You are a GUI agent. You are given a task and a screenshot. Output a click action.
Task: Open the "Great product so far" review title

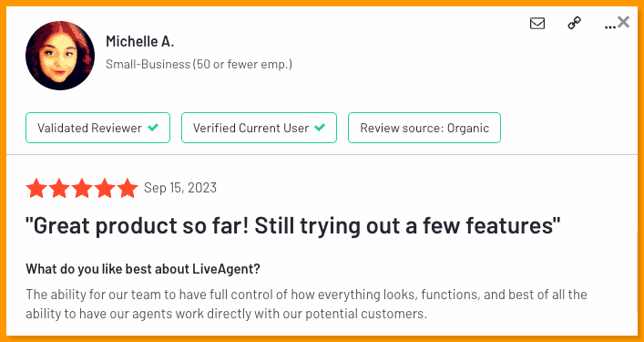(292, 226)
